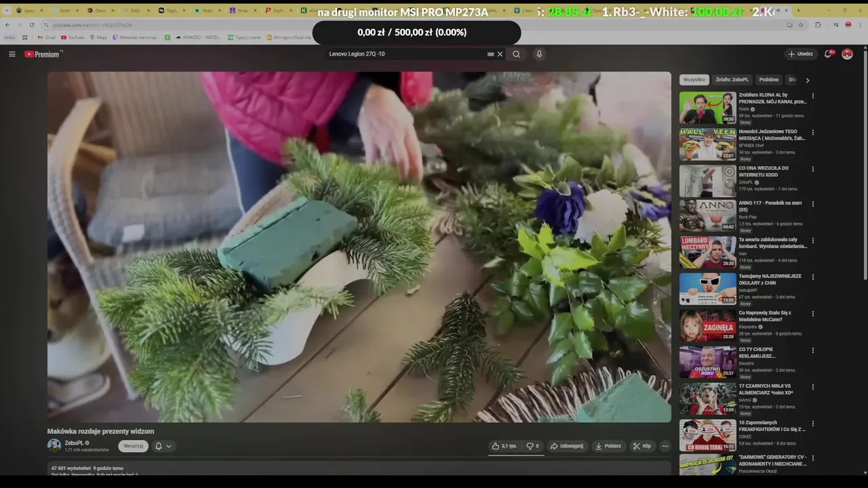Viewport: 868px width, 488px height.
Task: Open the on-screen keyboard icon in the search box
Action: pyautogui.click(x=490, y=54)
